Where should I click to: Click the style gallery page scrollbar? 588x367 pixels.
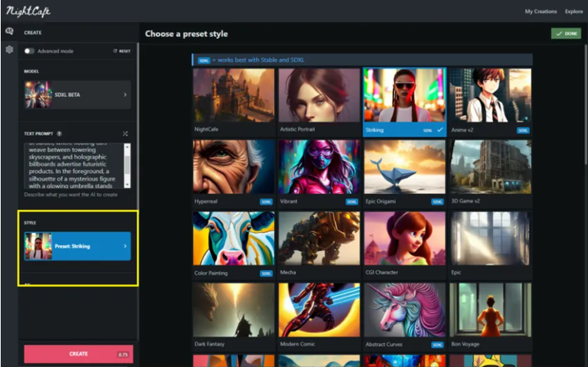(586, 105)
